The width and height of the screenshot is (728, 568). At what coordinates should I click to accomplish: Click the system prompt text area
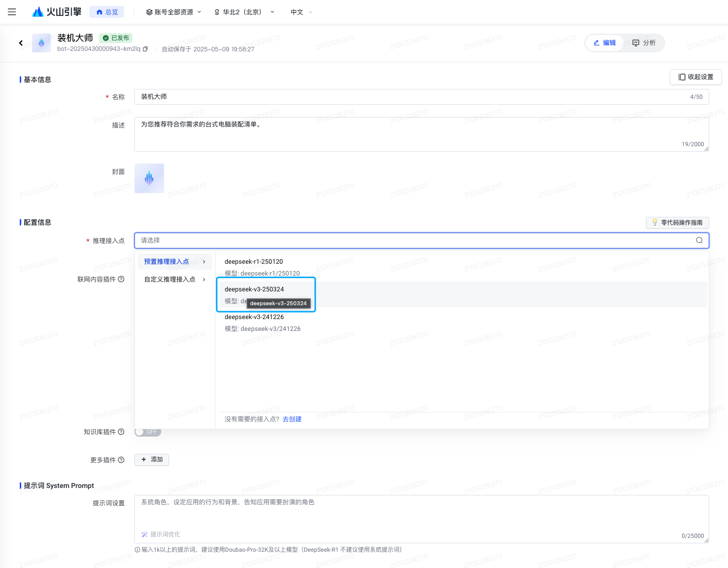pyautogui.click(x=422, y=519)
